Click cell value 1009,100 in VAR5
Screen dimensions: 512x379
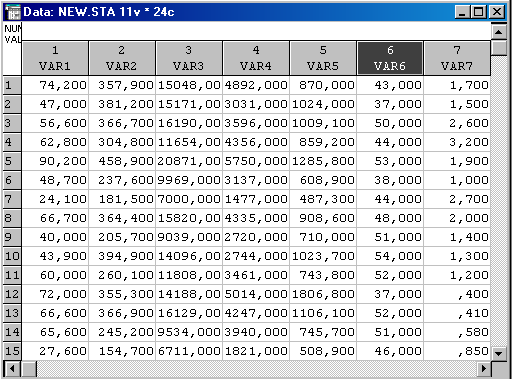[x=323, y=123]
